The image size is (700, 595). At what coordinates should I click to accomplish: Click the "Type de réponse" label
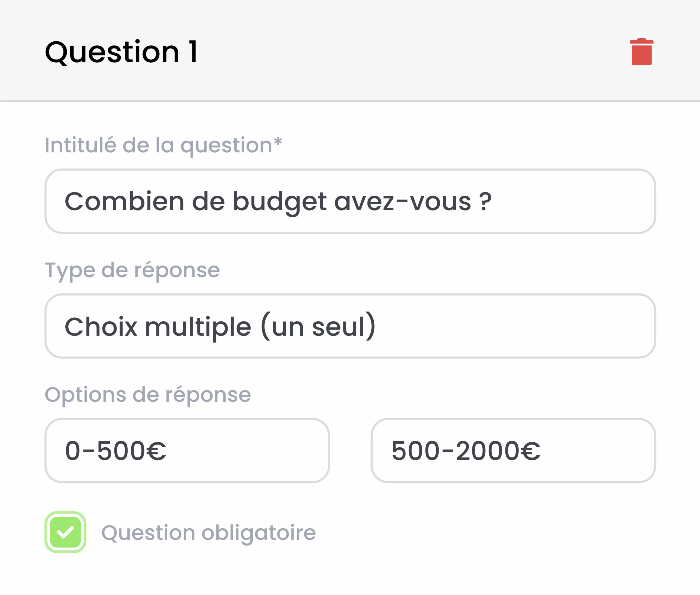click(132, 270)
